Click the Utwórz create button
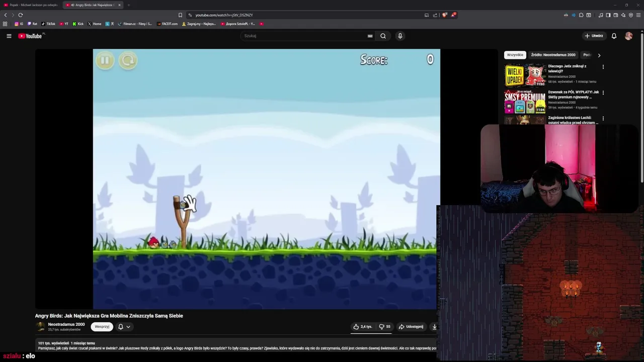The width and height of the screenshot is (644, 362). 594,36
